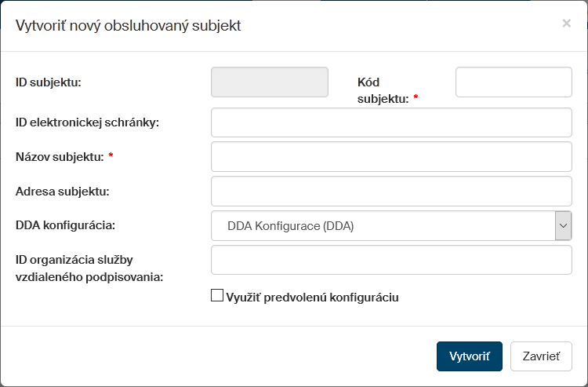Viewport: 588px width, 387px height.
Task: Click the greyed-out ID subjektu field
Action: [270, 82]
